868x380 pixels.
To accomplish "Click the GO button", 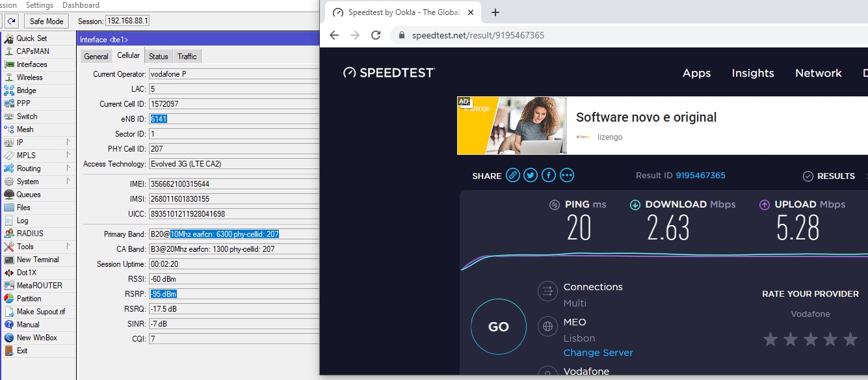I will 499,327.
